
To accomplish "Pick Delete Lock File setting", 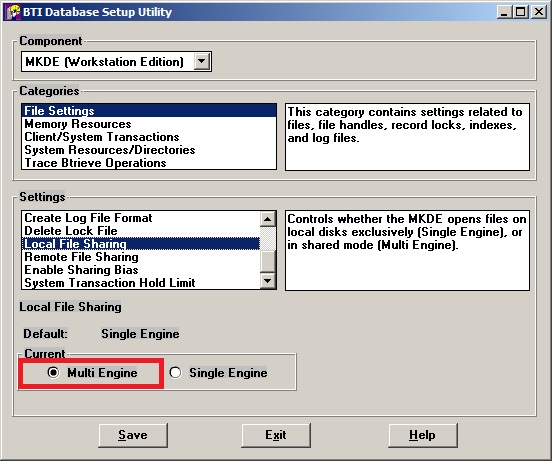I will (70, 231).
